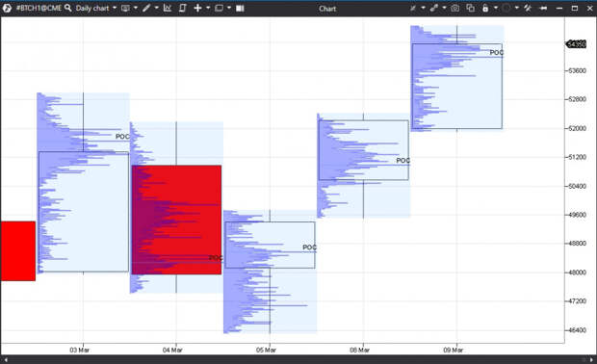Screen dimensions: 597x364
Task: Click the duplicate chart window icon
Action: click(471, 8)
